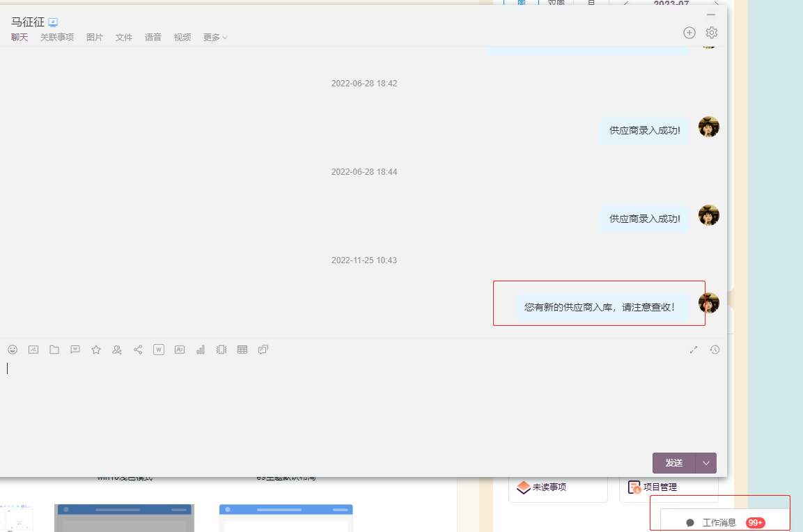Click the timestamp 2022-06-28 18:42
This screenshot has height=532, width=803.
tap(364, 84)
